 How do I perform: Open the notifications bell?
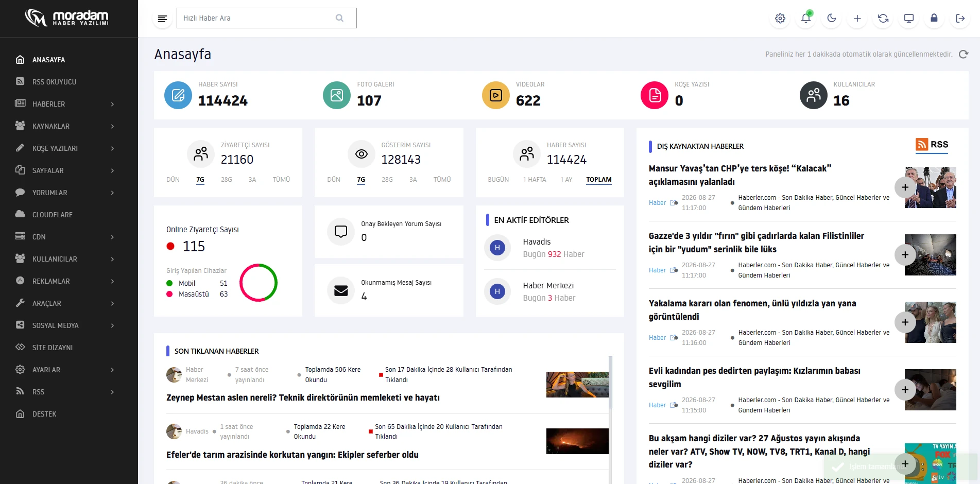[806, 19]
